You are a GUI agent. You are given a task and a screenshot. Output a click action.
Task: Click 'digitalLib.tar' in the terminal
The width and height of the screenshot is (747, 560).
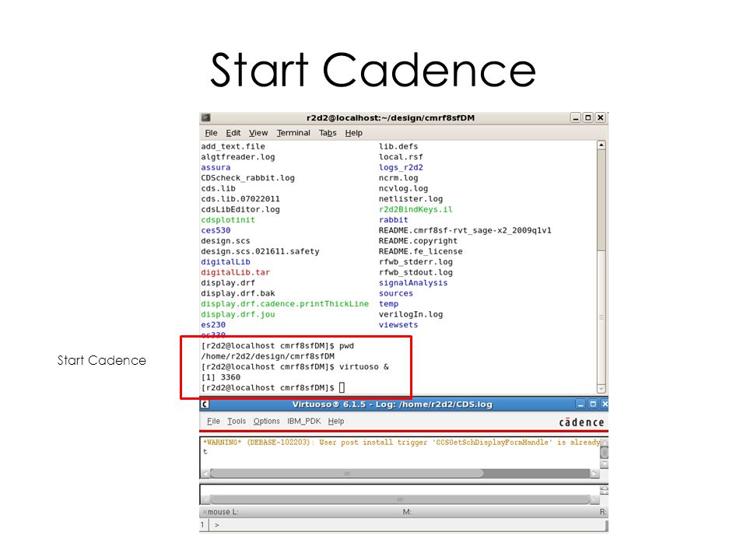click(235, 272)
